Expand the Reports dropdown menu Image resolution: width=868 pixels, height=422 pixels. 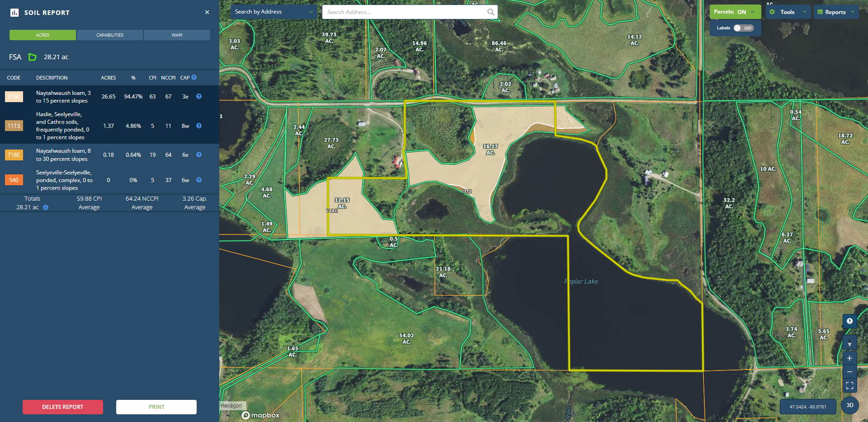(x=836, y=12)
